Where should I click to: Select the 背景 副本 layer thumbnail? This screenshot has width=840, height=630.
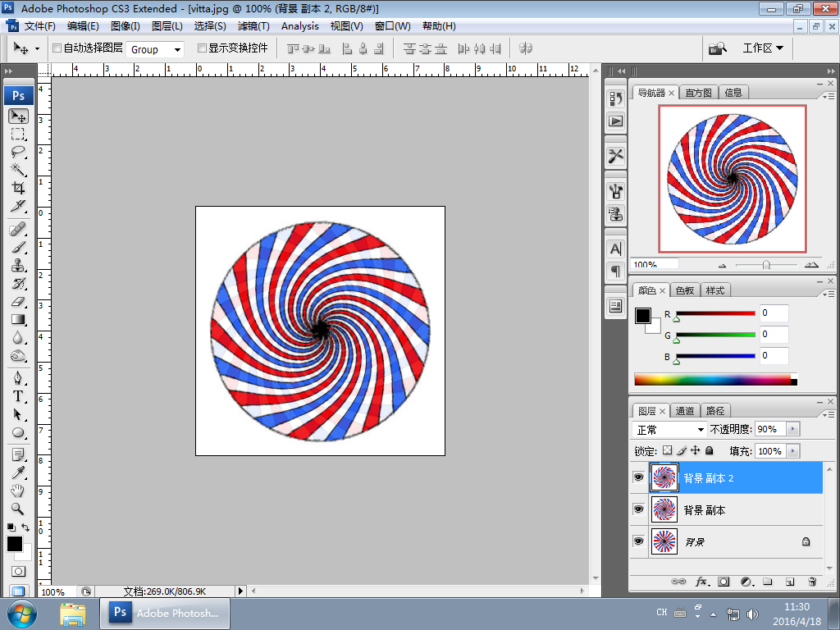[x=664, y=509]
